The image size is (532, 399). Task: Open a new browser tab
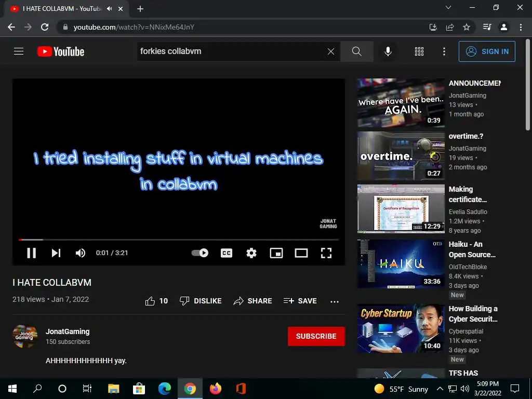pos(140,9)
